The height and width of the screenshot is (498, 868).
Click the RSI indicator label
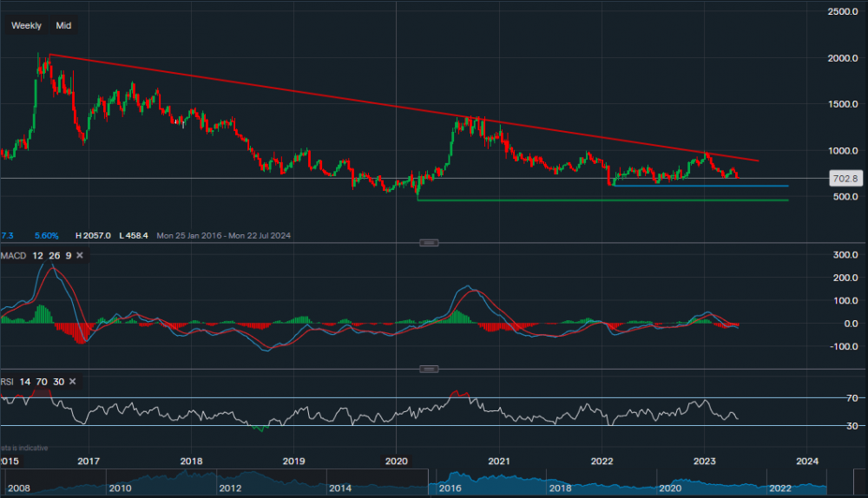tap(8, 382)
